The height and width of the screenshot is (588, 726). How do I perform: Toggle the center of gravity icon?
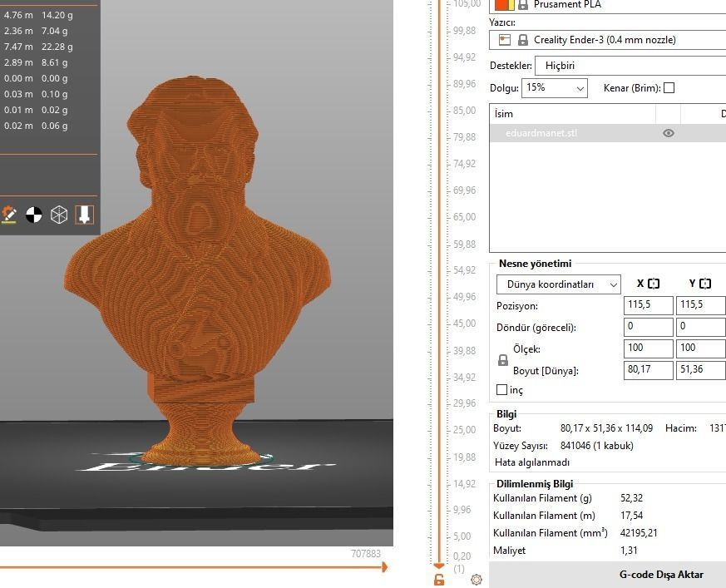(34, 215)
